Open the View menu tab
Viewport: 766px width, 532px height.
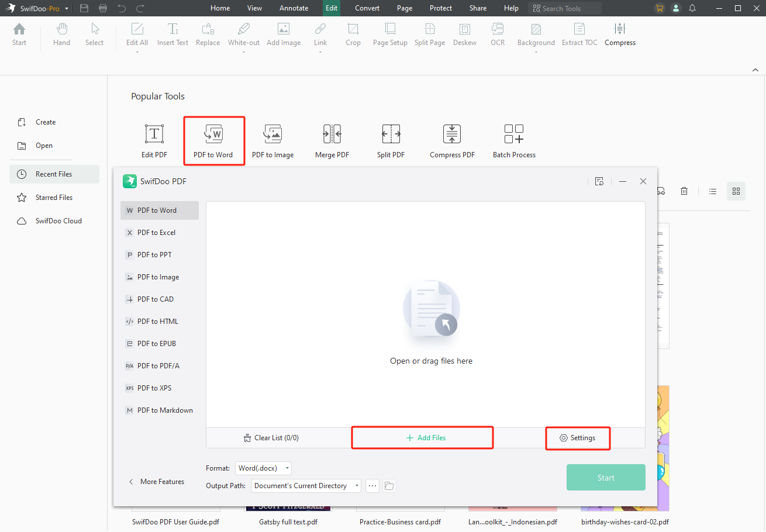click(x=254, y=8)
